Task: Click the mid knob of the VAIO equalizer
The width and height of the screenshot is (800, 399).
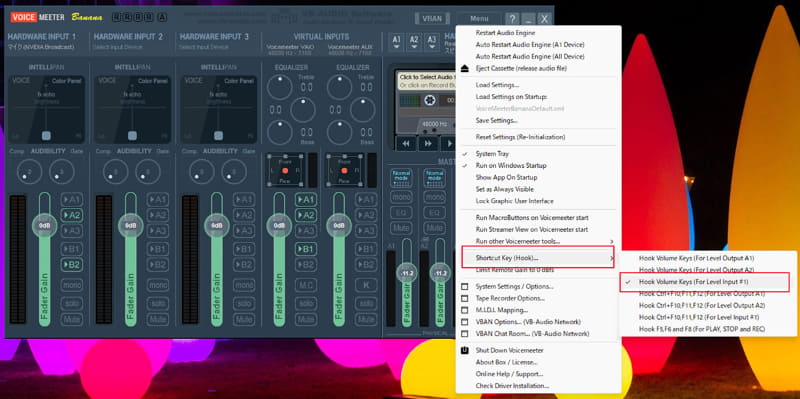Action: tap(303, 110)
